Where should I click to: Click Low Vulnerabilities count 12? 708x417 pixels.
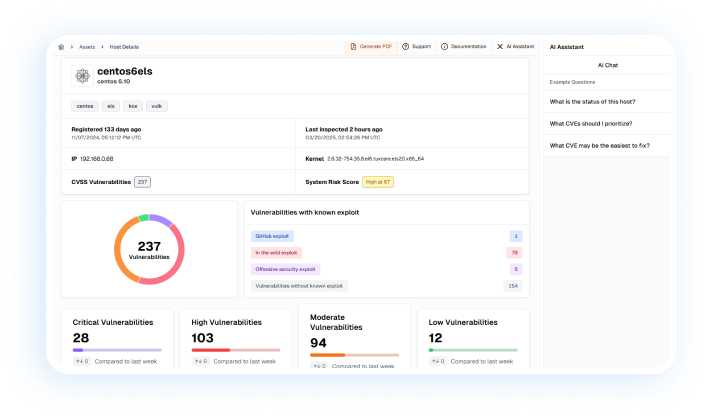tap(435, 338)
